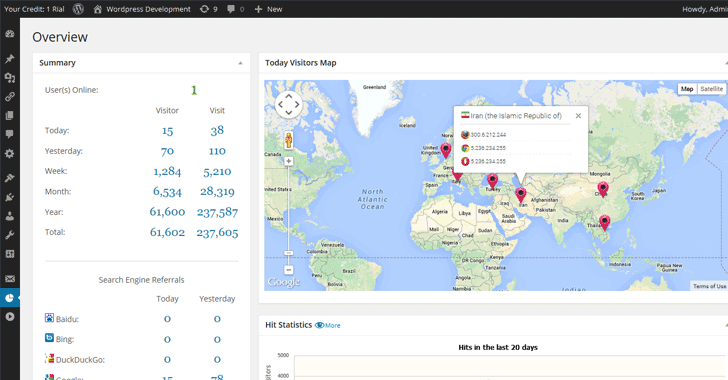Open Comments bubble icon in sidebar
This screenshot has height=380, width=728.
point(9,134)
